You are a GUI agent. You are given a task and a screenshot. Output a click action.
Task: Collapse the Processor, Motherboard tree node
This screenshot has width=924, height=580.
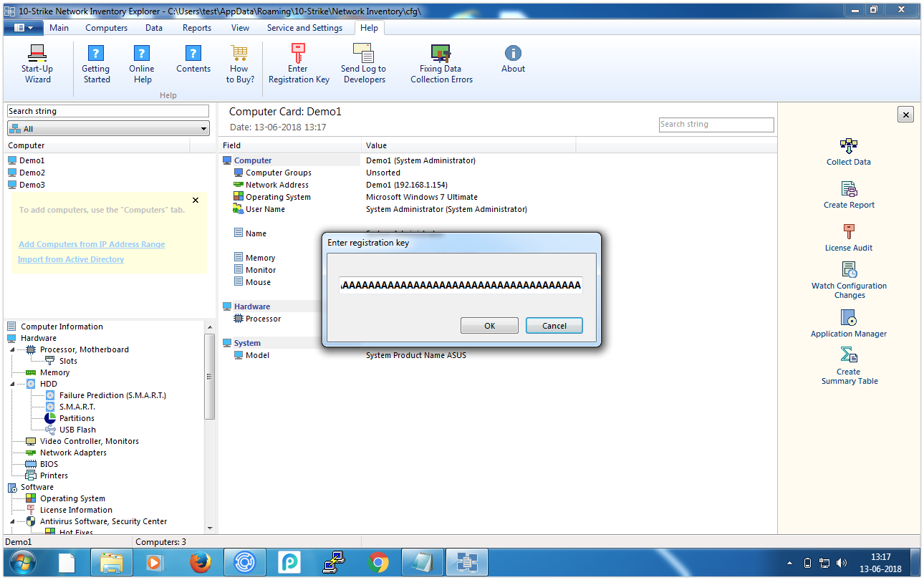[12, 349]
